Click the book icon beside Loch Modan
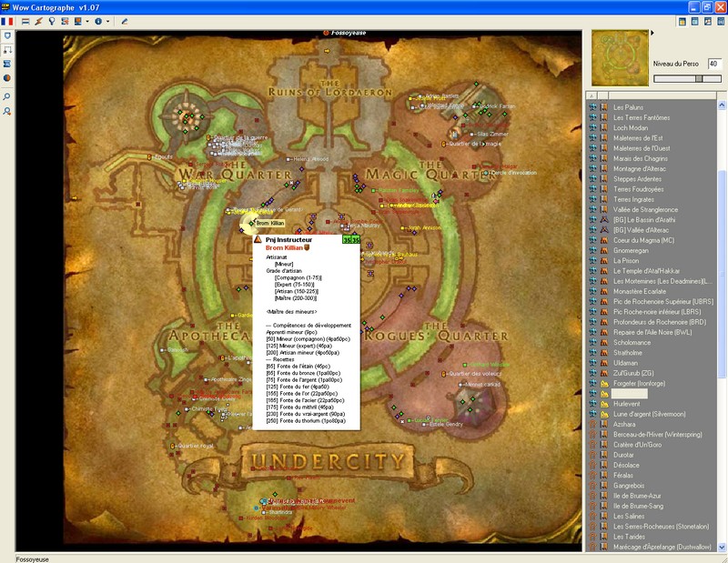The image size is (728, 563). click(x=604, y=127)
